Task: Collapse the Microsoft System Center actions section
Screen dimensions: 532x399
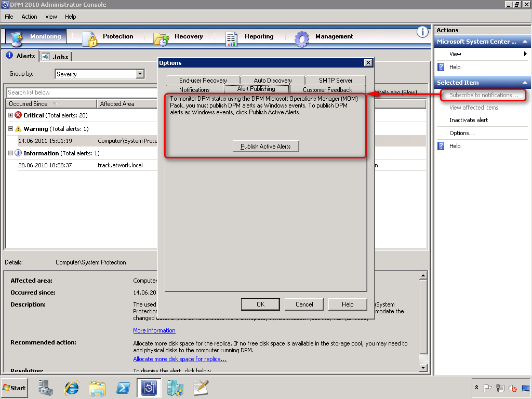Action: click(525, 42)
